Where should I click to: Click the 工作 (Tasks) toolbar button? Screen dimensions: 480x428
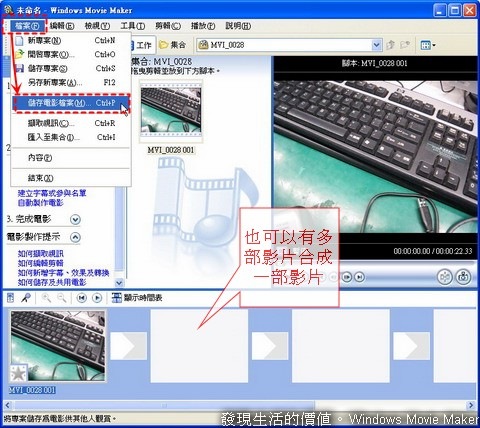pyautogui.click(x=142, y=45)
